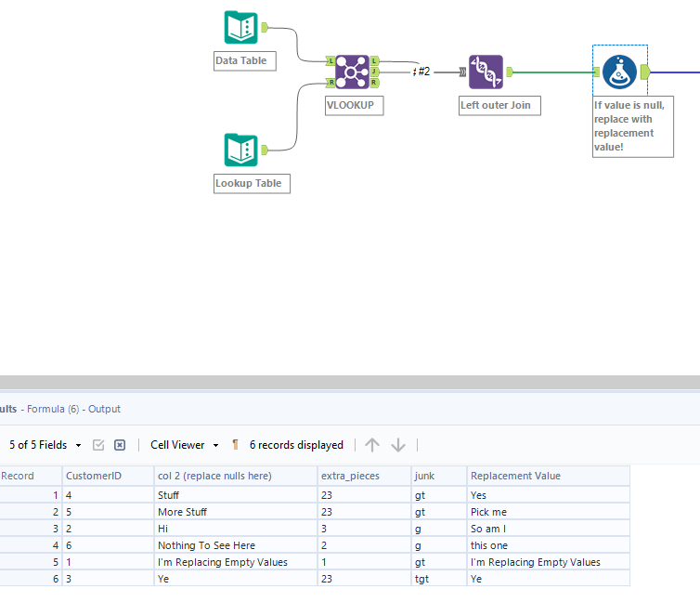Viewport: 700px width, 602px height.
Task: Select the Formula tool flask icon
Action: 619,72
